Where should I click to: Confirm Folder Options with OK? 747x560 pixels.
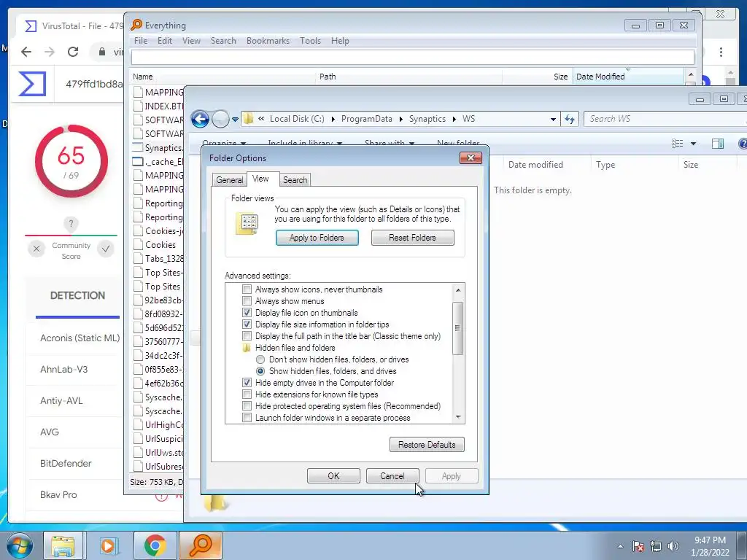click(333, 476)
